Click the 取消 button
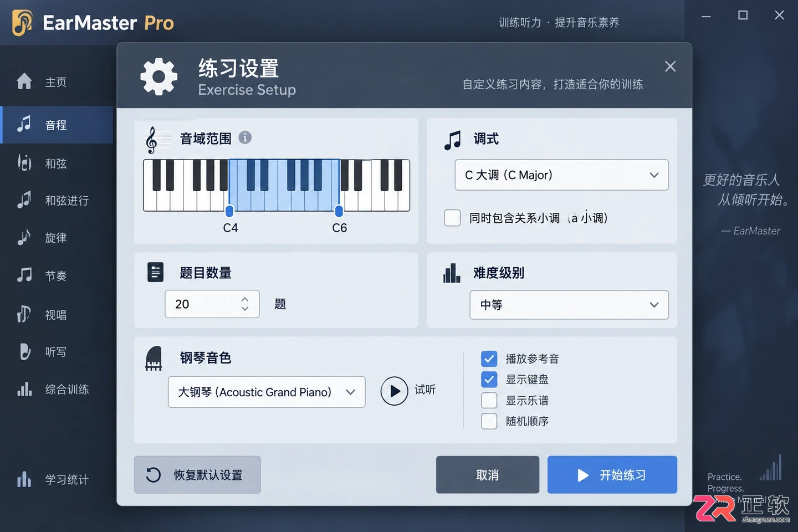 point(488,475)
